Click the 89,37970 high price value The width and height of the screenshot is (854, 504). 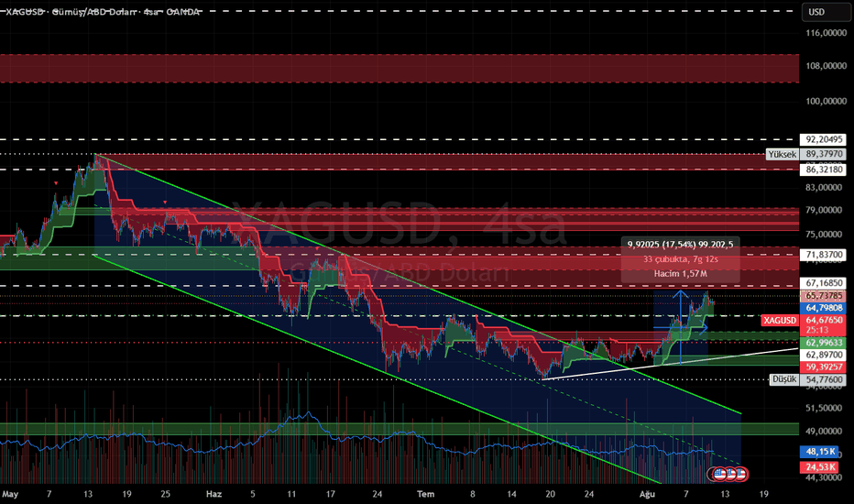[x=825, y=154]
